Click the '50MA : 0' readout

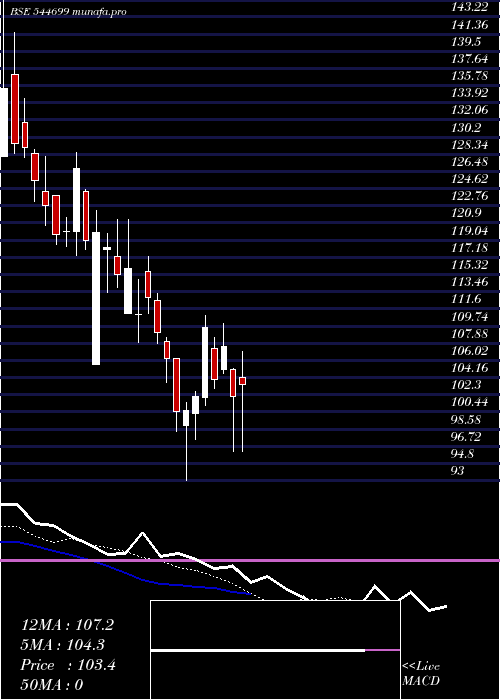52,685
